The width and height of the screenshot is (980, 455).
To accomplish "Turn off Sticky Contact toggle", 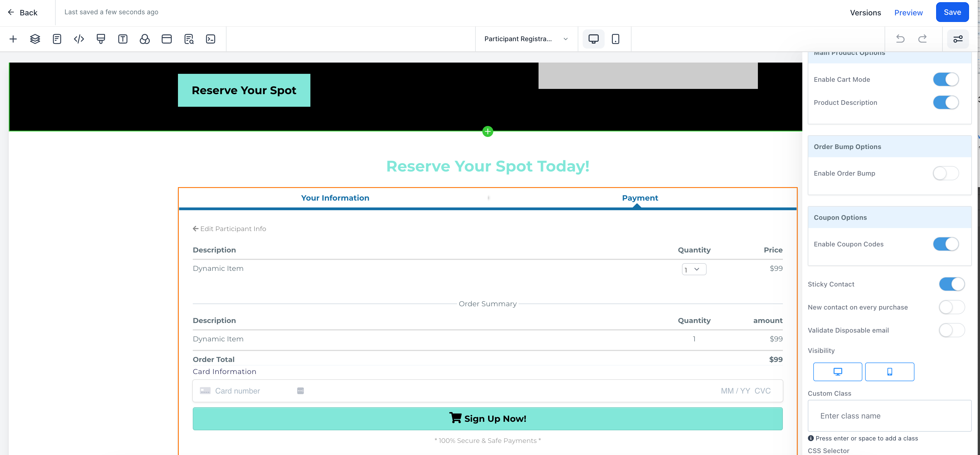I will click(x=952, y=284).
